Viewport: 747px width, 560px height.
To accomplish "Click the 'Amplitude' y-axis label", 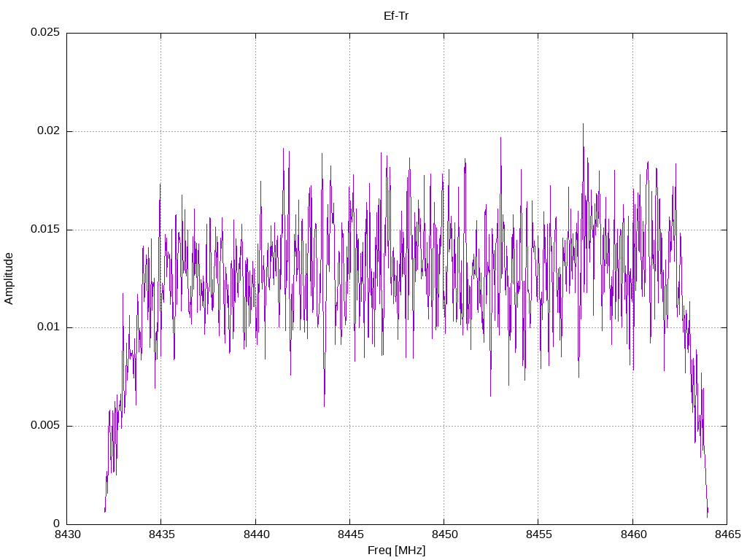I will point(9,279).
